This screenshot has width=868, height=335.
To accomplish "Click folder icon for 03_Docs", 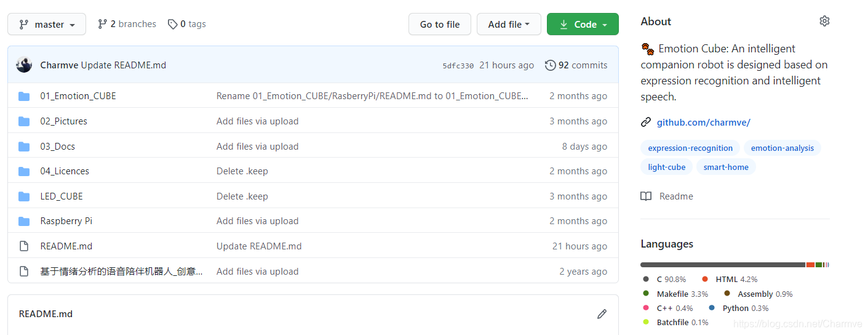I will [24, 147].
